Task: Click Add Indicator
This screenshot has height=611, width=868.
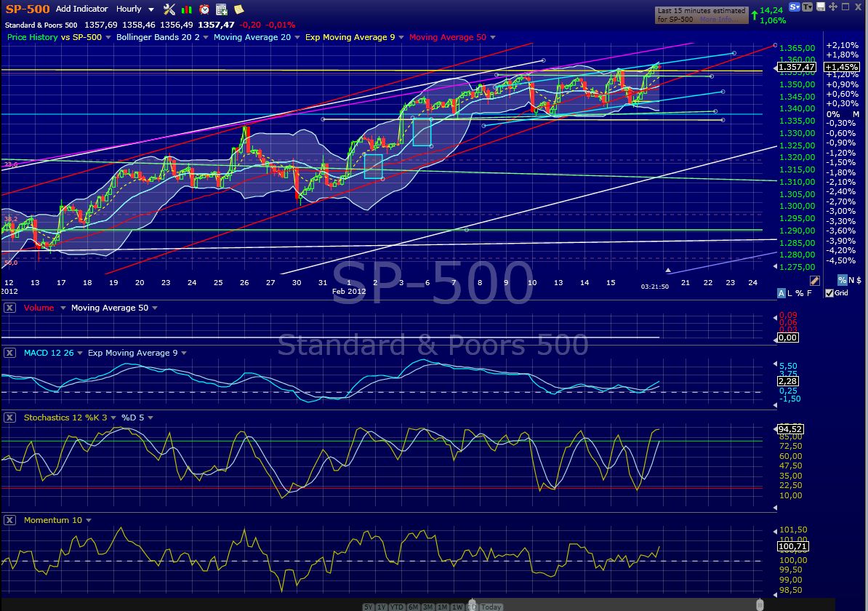Action: pos(82,9)
